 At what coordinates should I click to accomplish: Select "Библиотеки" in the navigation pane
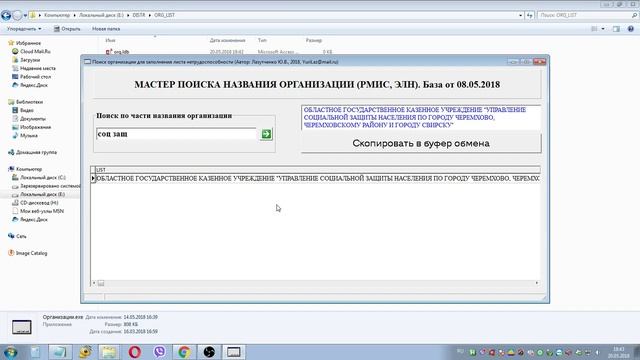tap(29, 102)
